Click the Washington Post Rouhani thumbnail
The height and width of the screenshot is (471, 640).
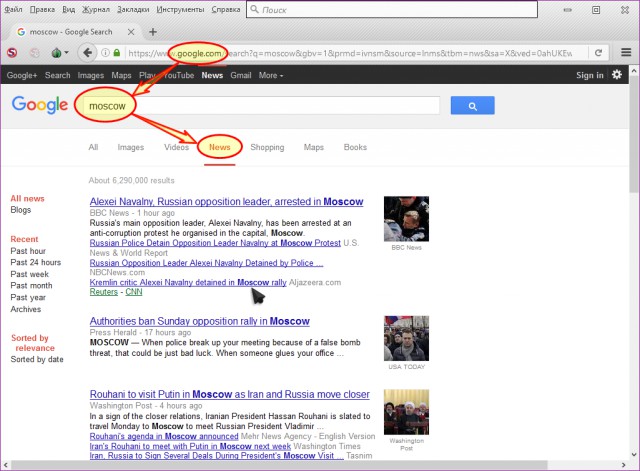coord(406,412)
